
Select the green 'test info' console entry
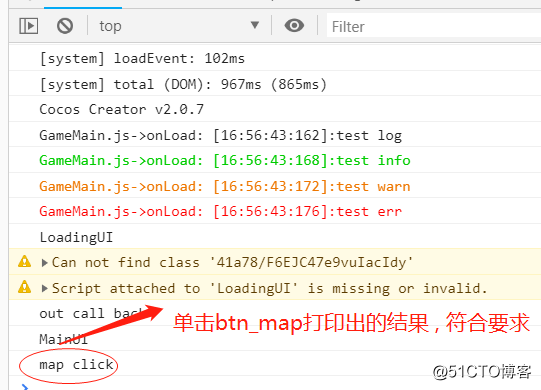pyautogui.click(x=225, y=161)
